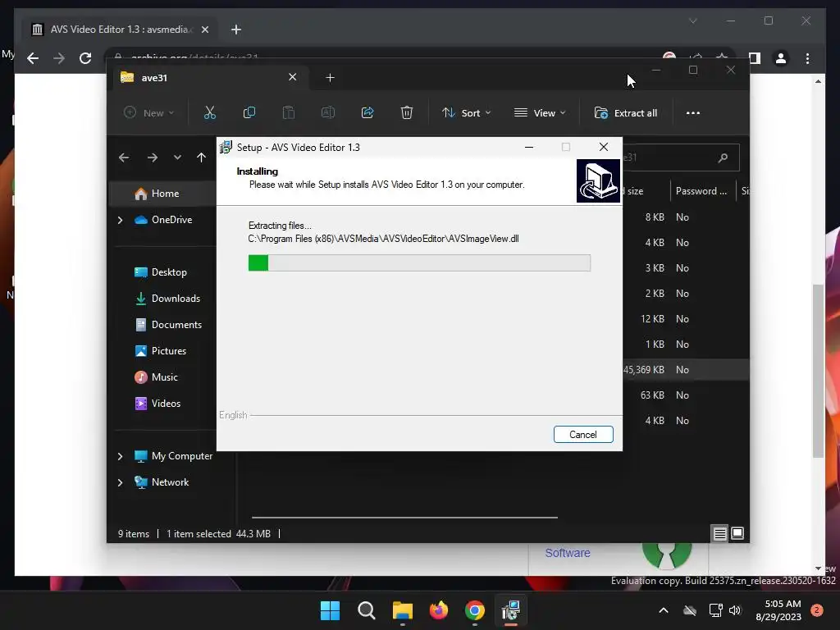Image resolution: width=840 pixels, height=630 pixels.
Task: Show hidden icons in system tray
Action: pyautogui.click(x=663, y=610)
